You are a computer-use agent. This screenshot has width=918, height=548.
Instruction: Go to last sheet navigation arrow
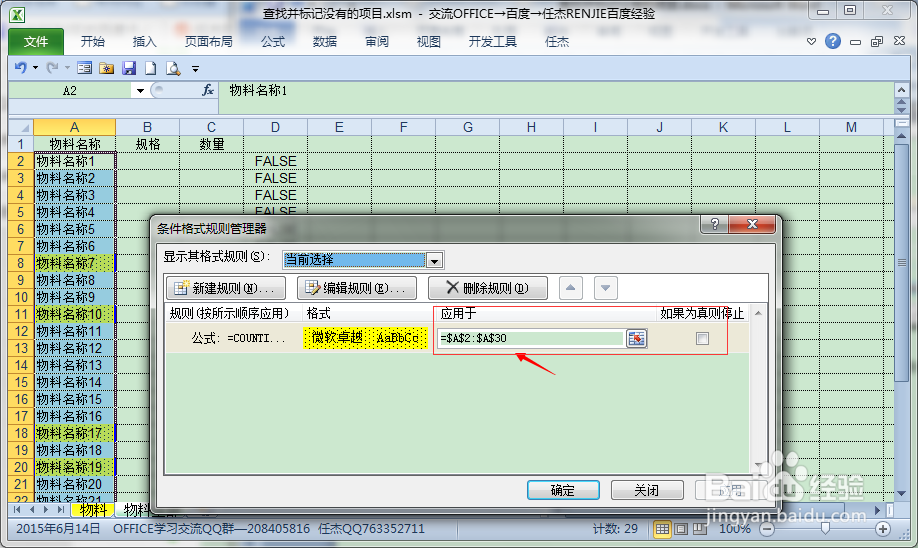pyautogui.click(x=61, y=510)
